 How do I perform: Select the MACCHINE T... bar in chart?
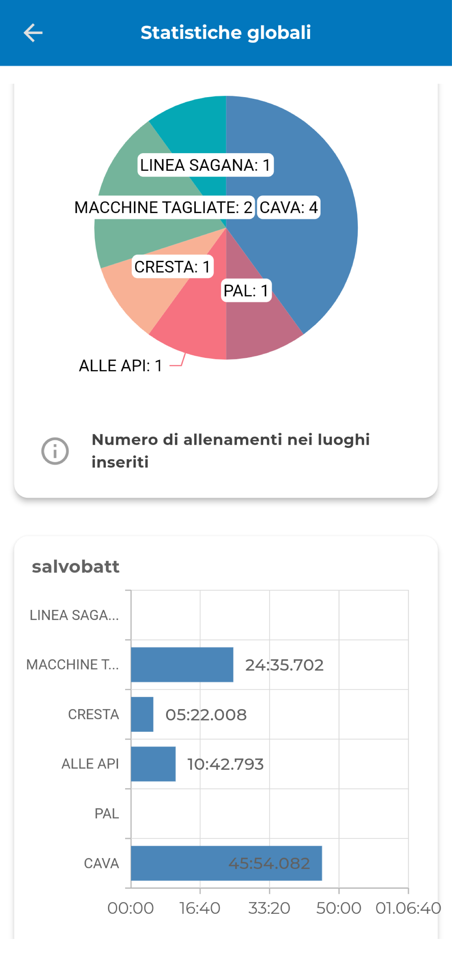[182, 665]
